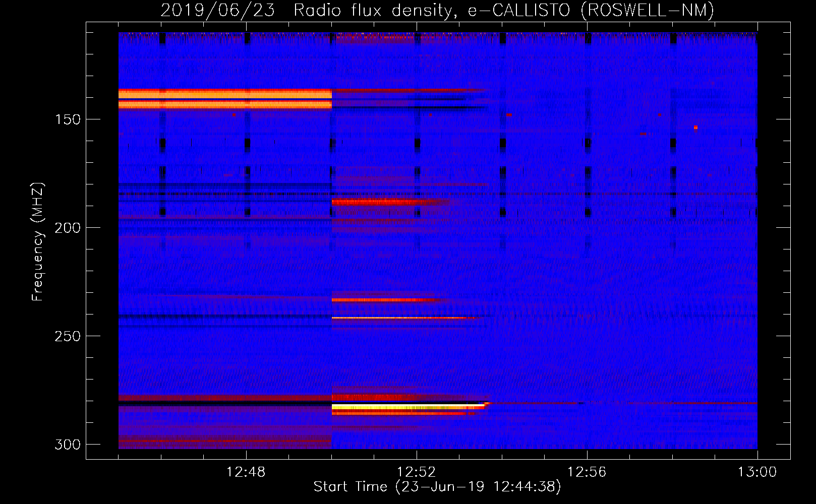Click the 13:00 time tick label
The height and width of the screenshot is (504, 816).
click(757, 472)
